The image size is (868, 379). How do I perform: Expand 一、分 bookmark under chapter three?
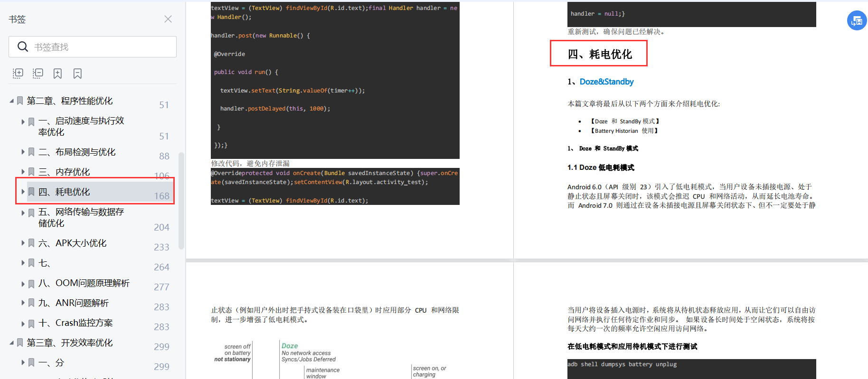pos(23,363)
